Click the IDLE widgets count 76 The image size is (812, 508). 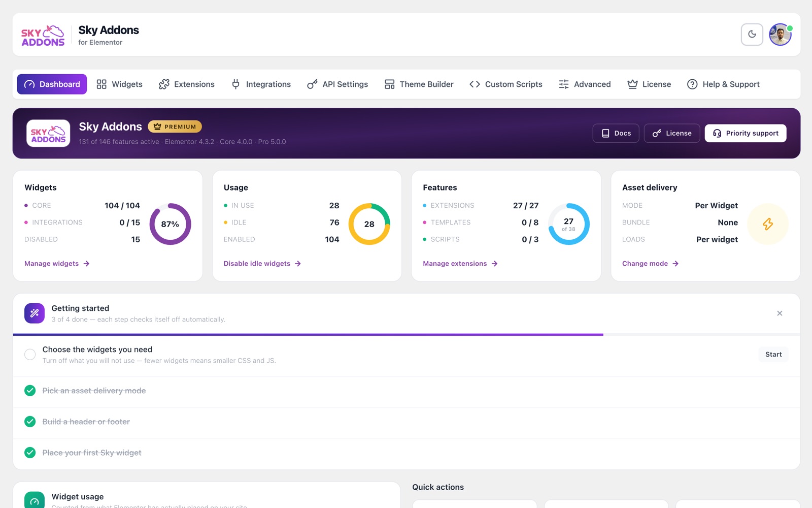point(334,223)
